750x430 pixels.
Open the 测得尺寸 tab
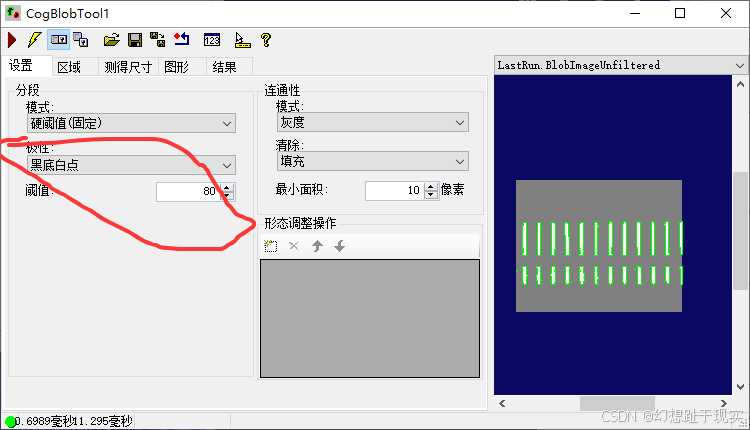pos(128,67)
